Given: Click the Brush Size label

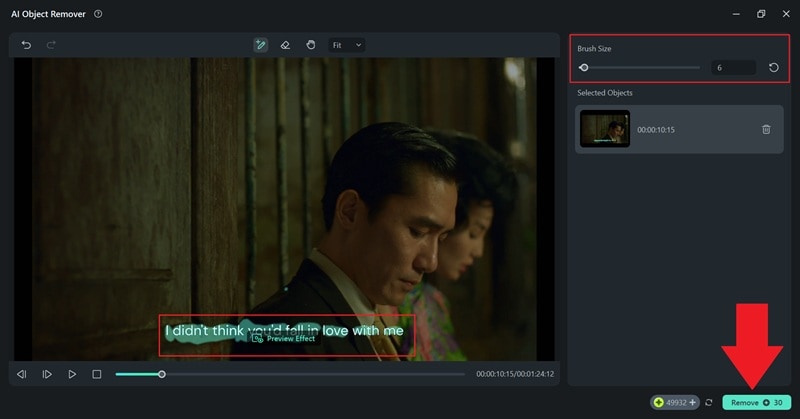Looking at the screenshot, I should pos(594,48).
